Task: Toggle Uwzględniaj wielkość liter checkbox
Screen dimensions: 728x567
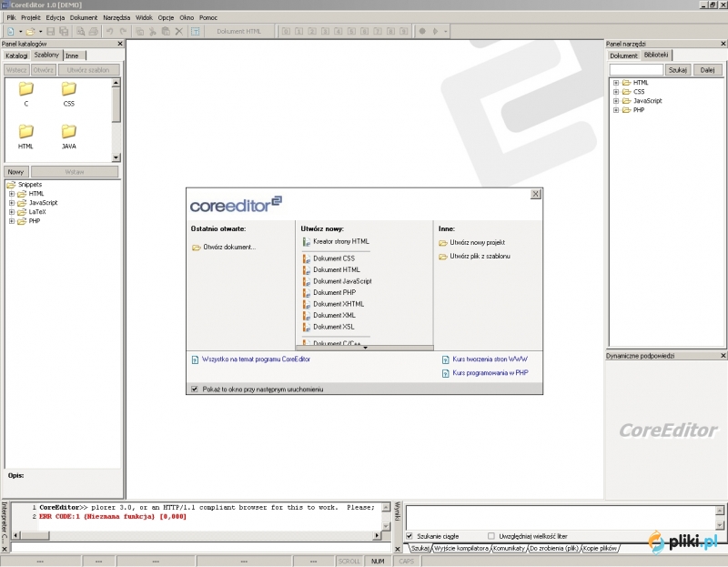Action: [x=491, y=536]
